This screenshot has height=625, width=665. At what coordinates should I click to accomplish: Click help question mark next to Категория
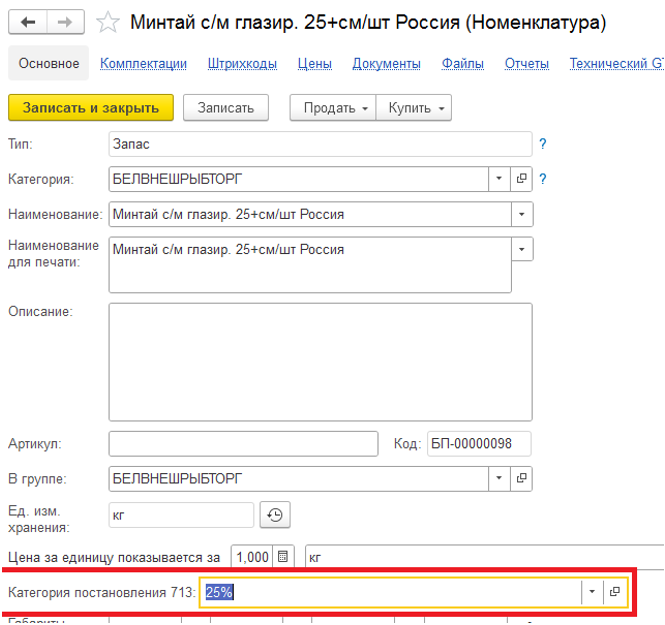click(543, 179)
